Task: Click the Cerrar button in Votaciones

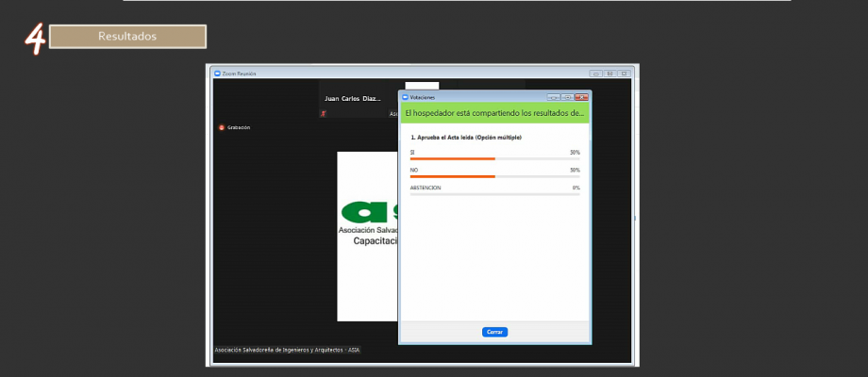Action: [494, 332]
